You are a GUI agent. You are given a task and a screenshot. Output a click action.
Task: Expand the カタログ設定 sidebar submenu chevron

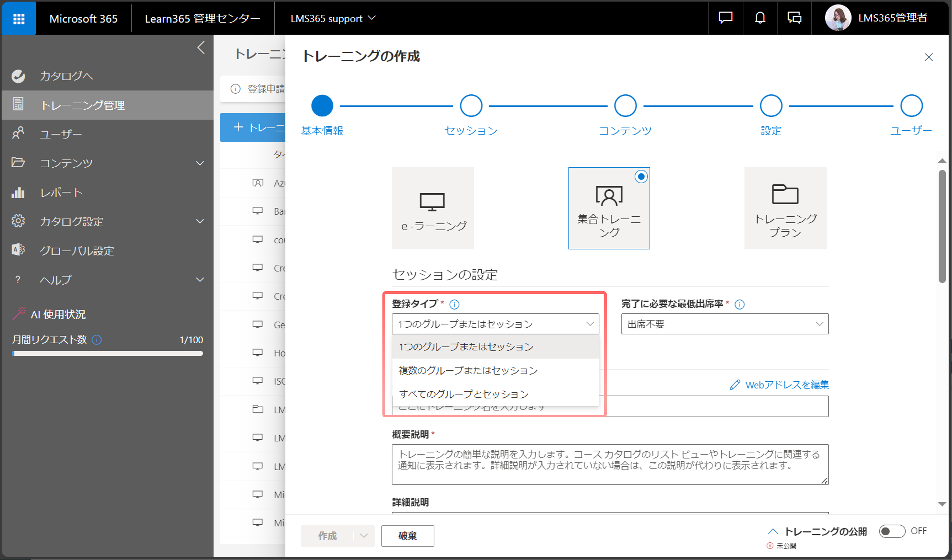pos(200,221)
